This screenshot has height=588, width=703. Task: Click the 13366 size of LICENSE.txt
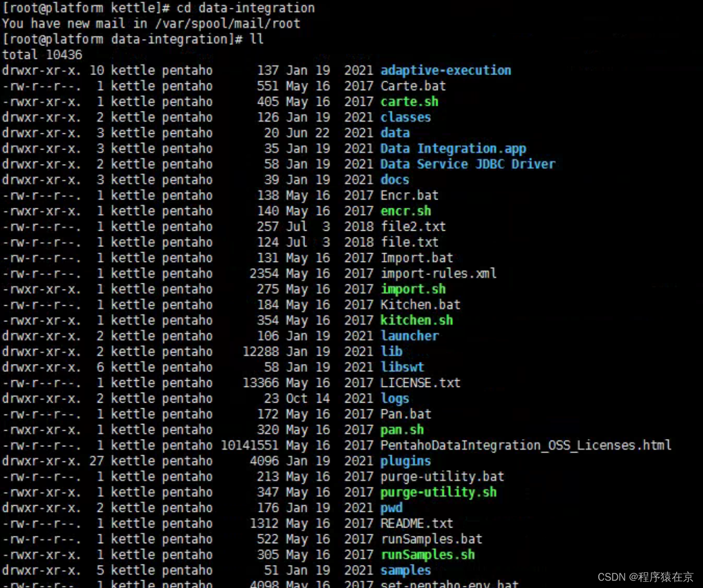point(260,383)
